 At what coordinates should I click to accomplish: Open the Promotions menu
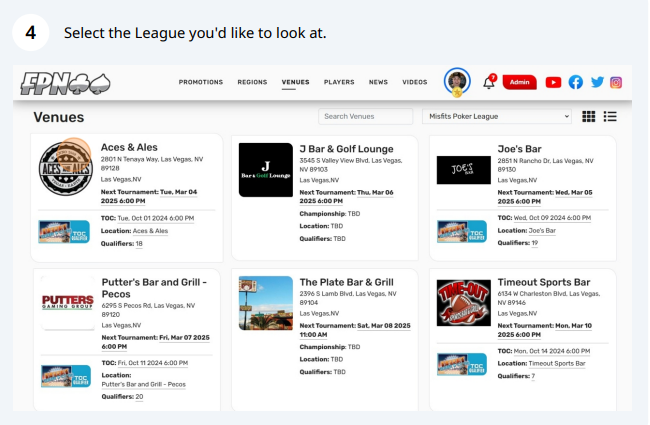(201, 82)
